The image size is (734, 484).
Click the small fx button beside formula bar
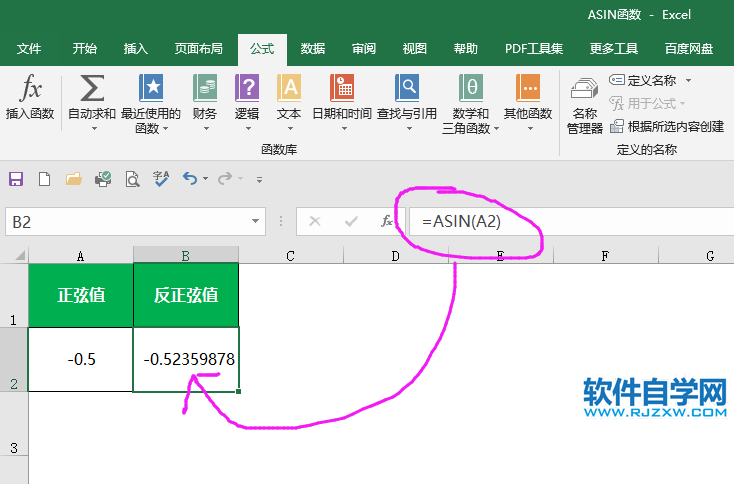(x=387, y=221)
